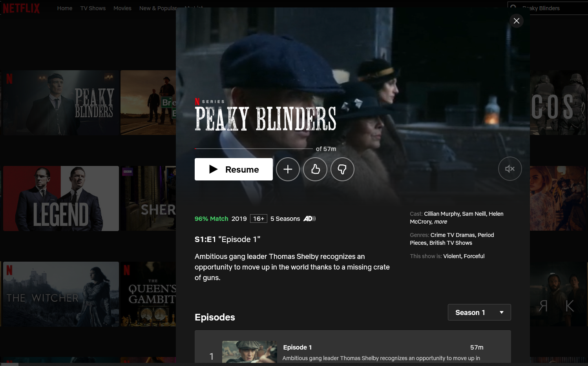Viewport: 588px width, 366px height.
Task: Play Episode 1 from the episodes list
Action: 249,352
